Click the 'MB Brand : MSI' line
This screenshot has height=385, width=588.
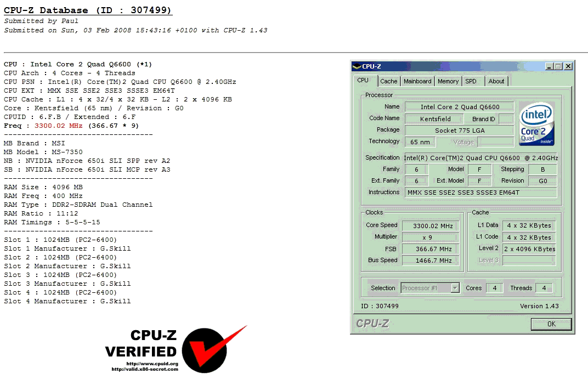[x=34, y=143]
